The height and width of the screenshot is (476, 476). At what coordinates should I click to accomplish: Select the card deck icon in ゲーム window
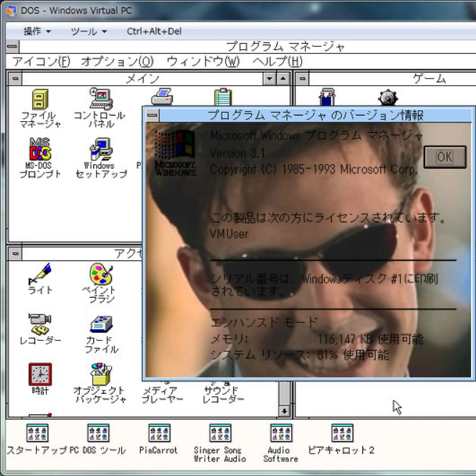(x=327, y=97)
